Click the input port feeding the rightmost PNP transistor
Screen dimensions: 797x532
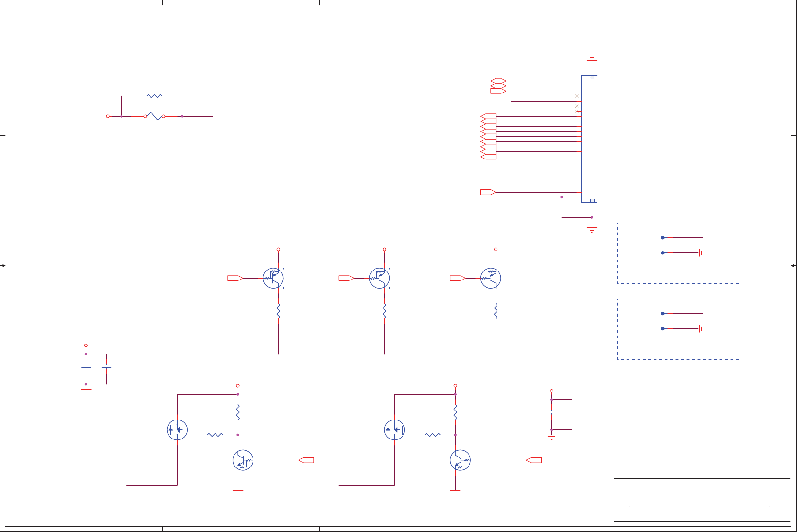click(458, 278)
